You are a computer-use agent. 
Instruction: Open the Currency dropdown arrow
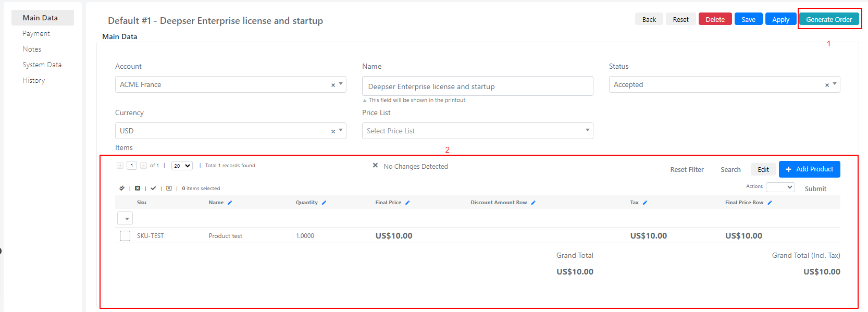[x=341, y=130]
